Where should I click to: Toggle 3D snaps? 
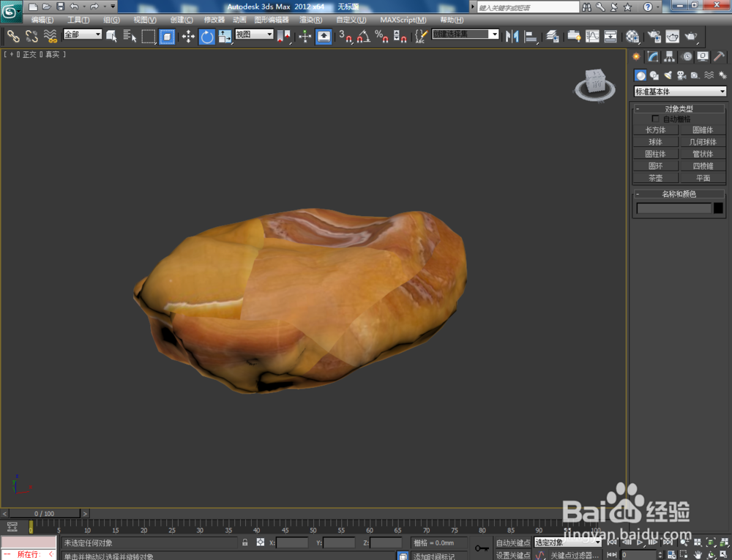346,37
